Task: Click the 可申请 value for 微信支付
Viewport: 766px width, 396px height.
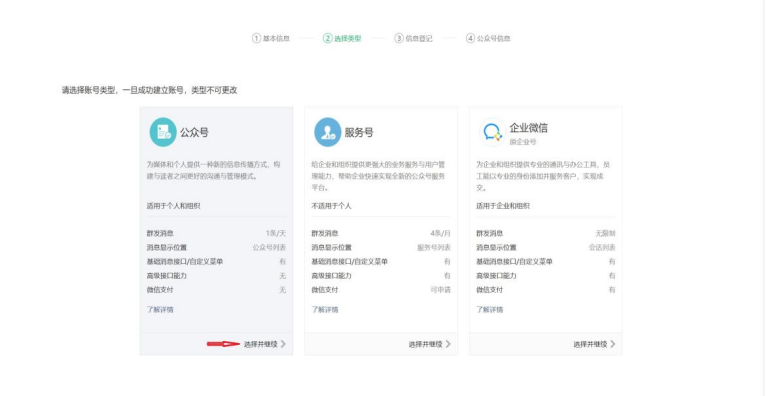Action: 441,290
